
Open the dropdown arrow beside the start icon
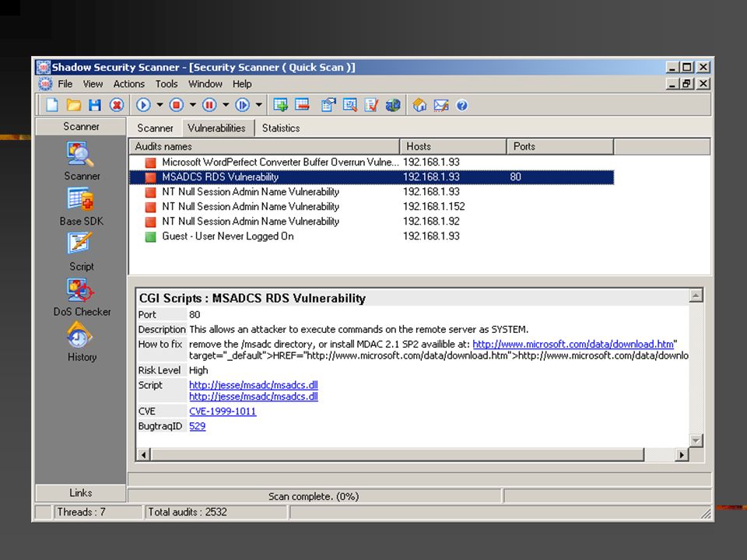pos(160,105)
